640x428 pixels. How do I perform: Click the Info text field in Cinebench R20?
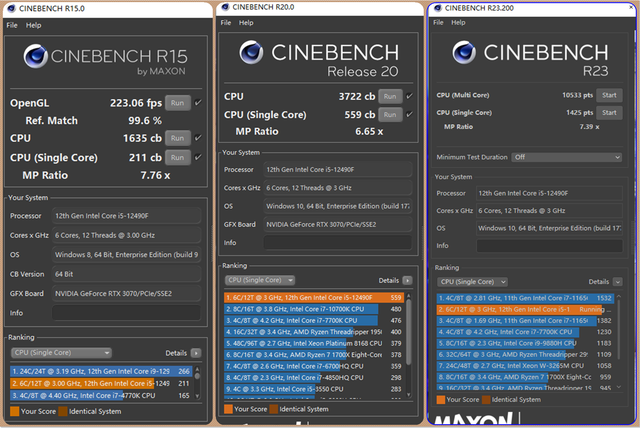338,242
